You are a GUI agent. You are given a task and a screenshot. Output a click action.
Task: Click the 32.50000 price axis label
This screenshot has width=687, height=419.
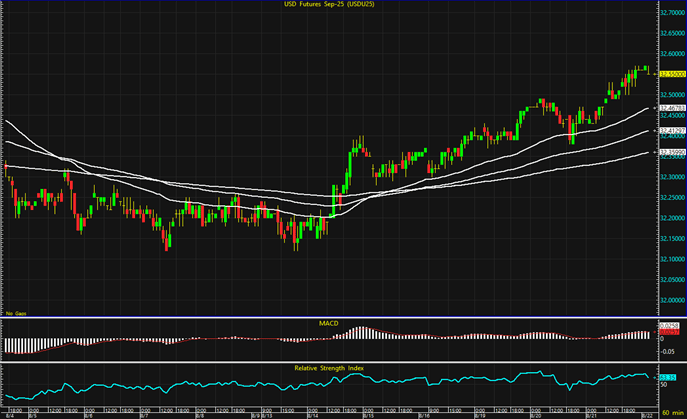(x=671, y=95)
